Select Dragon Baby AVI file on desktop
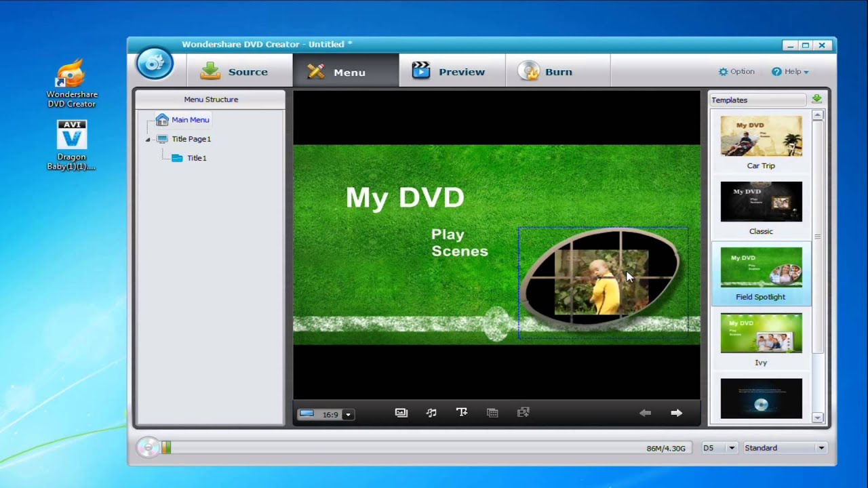The image size is (868, 488). [x=71, y=145]
